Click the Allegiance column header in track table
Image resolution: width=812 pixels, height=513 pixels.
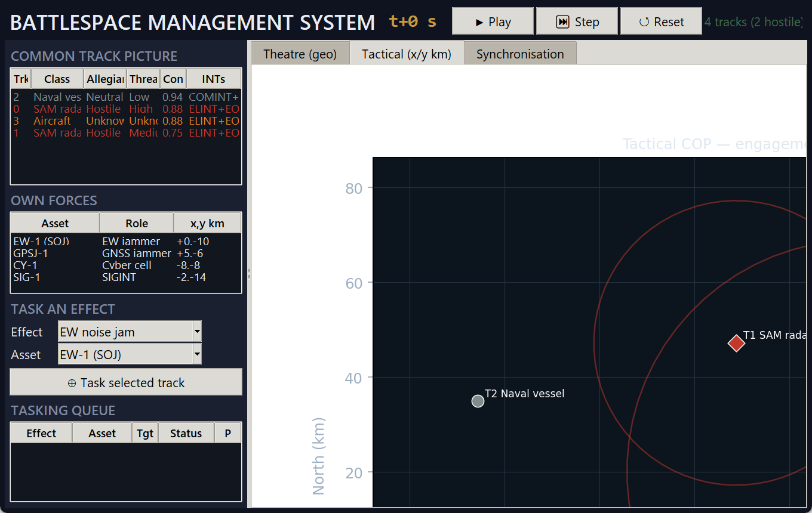click(104, 79)
